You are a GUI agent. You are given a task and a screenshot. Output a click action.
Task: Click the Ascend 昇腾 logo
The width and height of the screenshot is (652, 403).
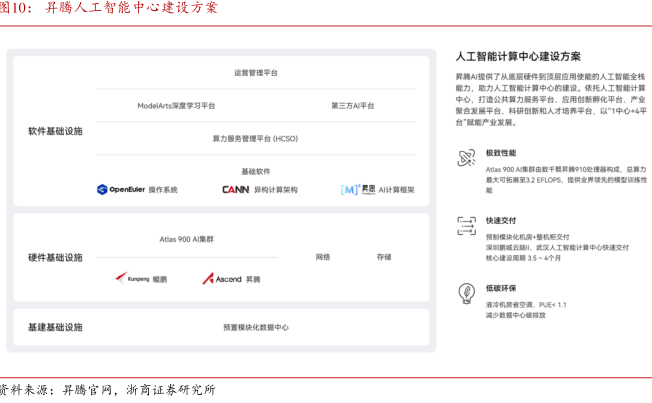222,278
